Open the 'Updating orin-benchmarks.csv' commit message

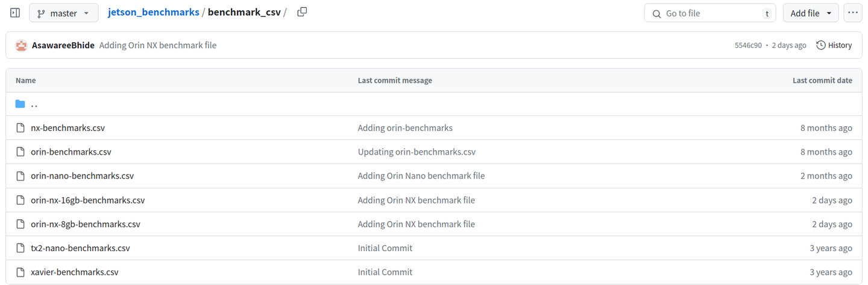[417, 152]
